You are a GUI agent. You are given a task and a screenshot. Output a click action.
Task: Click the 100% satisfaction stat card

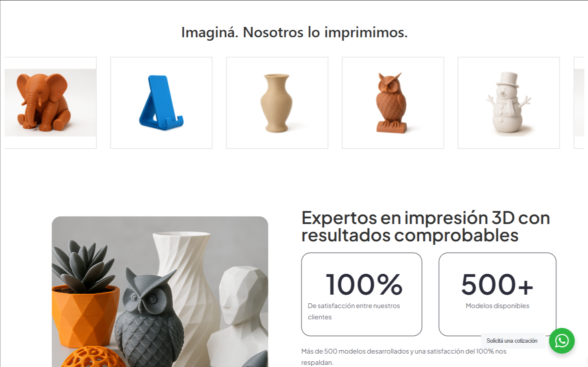[362, 294]
